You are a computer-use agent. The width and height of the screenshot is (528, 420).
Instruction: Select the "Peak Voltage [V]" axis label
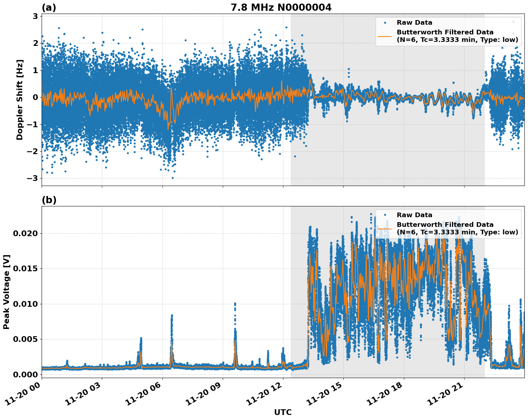click(6, 292)
